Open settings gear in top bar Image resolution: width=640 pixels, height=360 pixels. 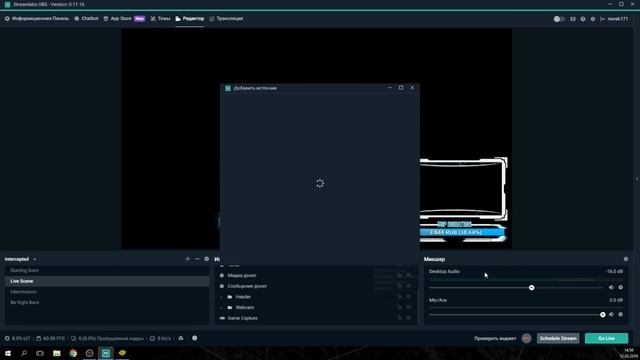(593, 19)
